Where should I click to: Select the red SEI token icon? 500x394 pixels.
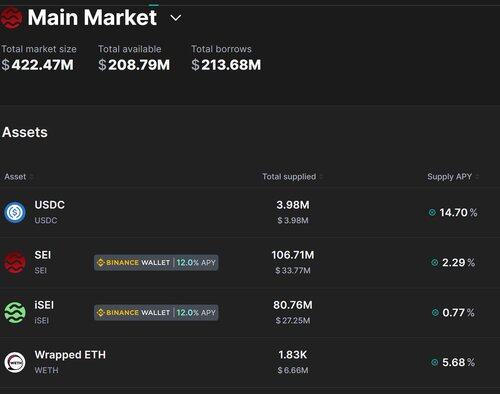15,262
